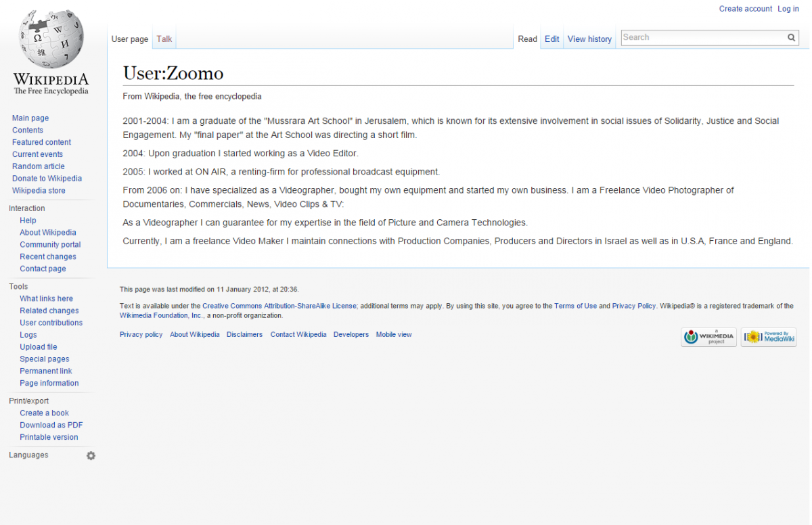Open Contact Wikipedia footer link
The width and height of the screenshot is (812, 525).
(x=298, y=335)
